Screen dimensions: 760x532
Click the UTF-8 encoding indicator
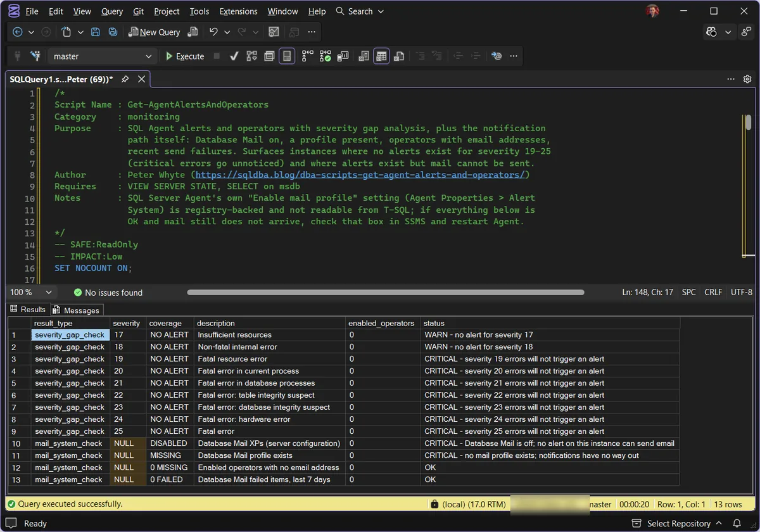(x=741, y=292)
